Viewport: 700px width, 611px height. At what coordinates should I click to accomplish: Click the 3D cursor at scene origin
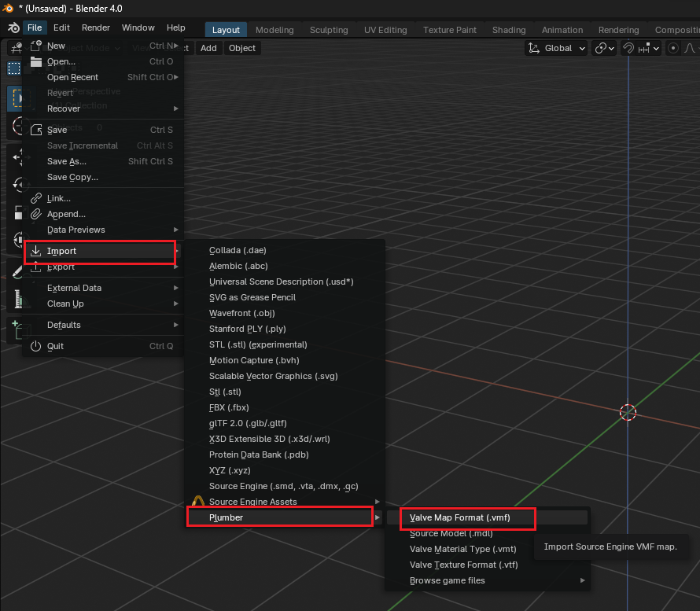point(628,412)
